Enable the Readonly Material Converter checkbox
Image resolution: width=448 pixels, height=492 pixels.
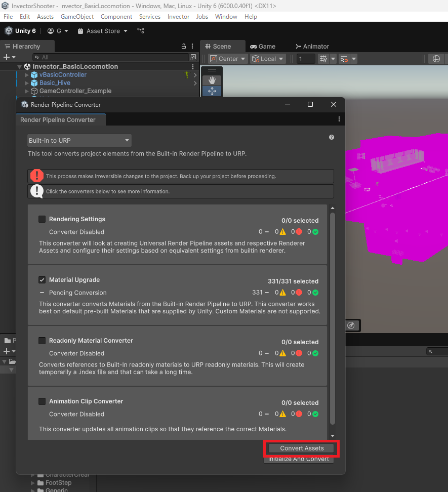(x=42, y=341)
